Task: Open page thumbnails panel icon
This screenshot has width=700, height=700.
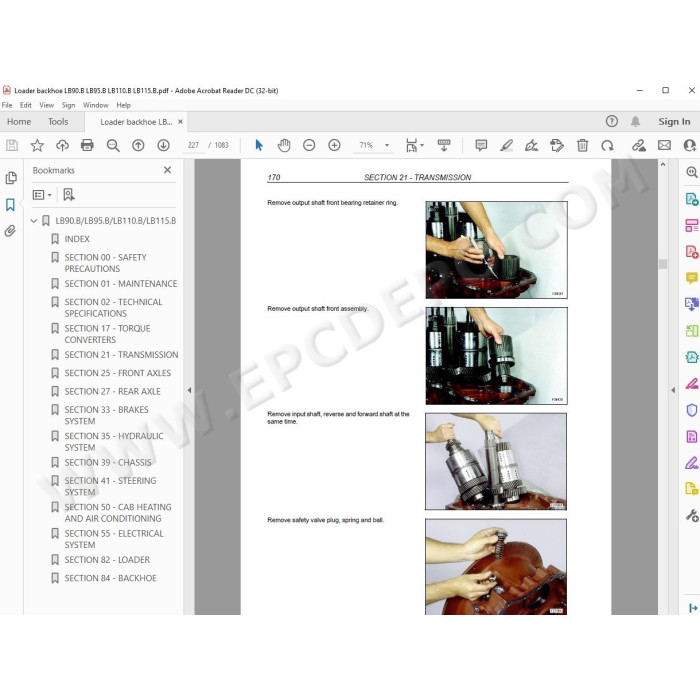Action: click(x=11, y=178)
